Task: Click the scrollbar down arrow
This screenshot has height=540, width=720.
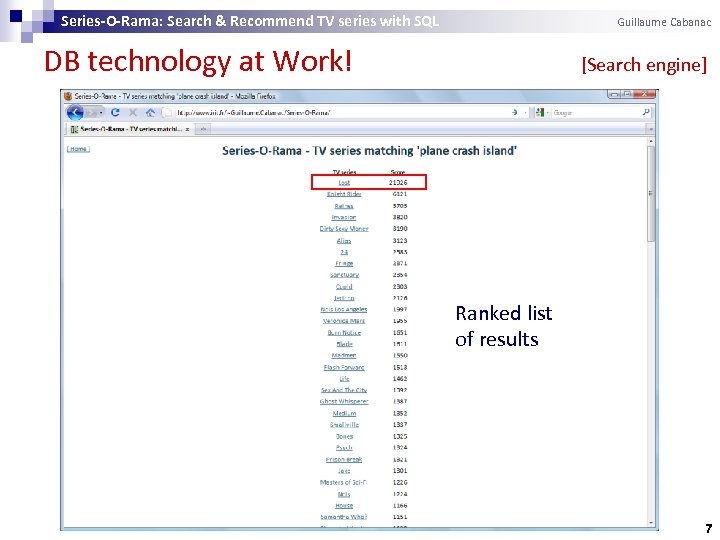Action: point(651,523)
